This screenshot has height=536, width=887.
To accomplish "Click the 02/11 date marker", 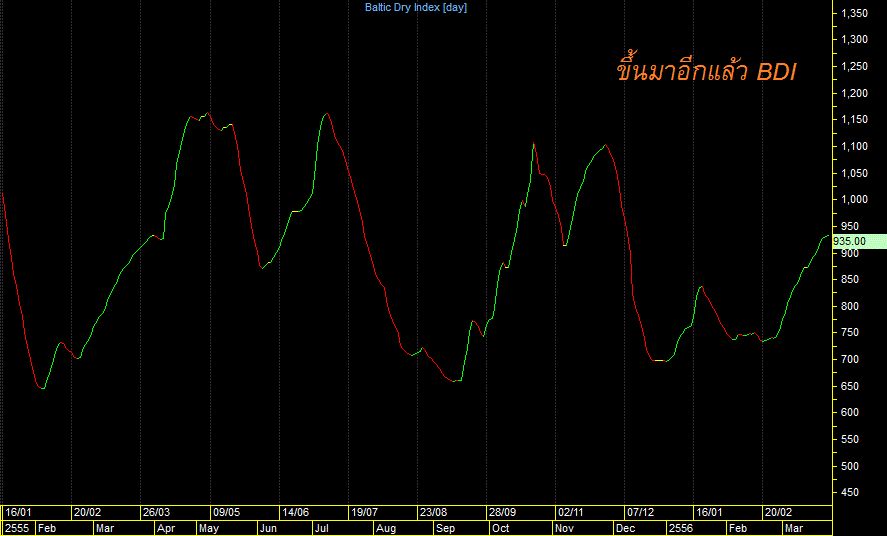I will tap(571, 512).
